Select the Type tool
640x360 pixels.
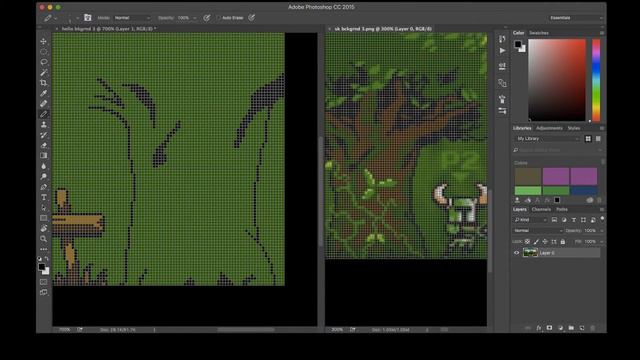point(44,197)
